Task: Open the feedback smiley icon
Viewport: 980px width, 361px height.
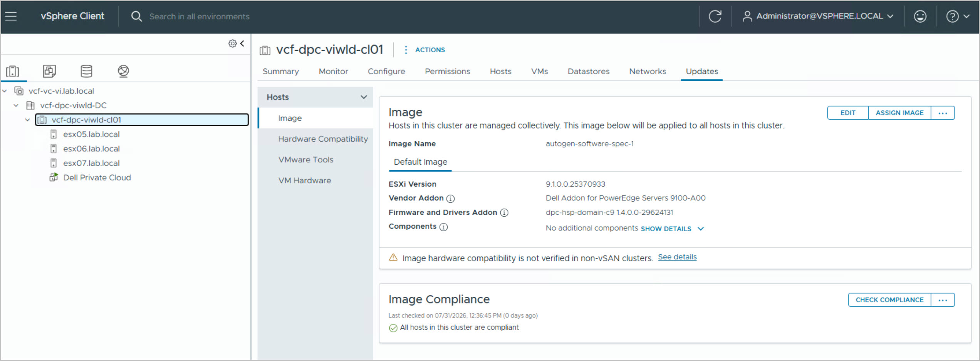Action: (x=920, y=16)
